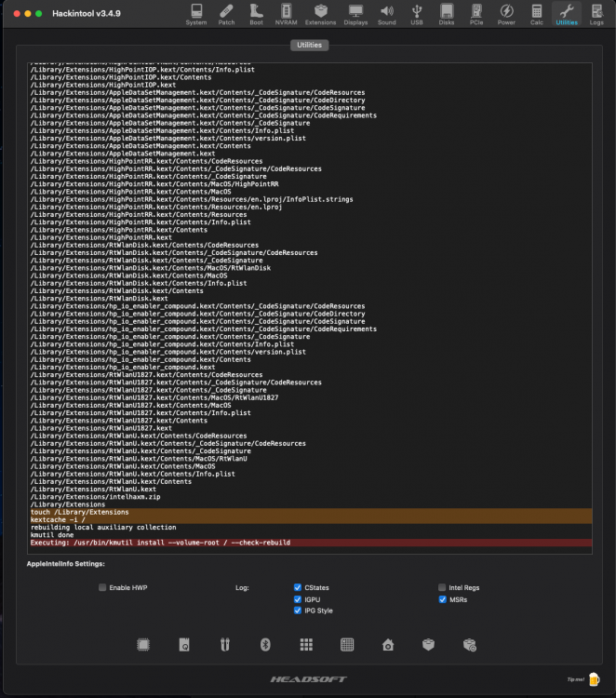This screenshot has height=698, width=616.
Task: Open the Sound toolbar section
Action: [387, 14]
